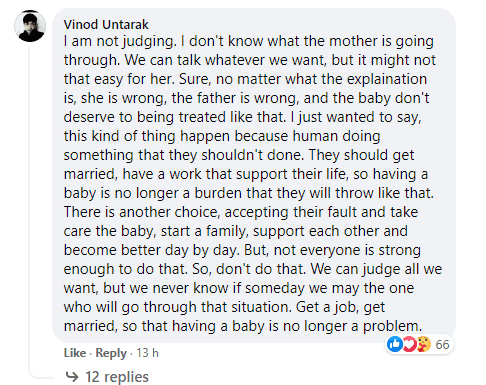Click the phrase "become better day by day"
The image size is (486, 385).
(x=151, y=250)
